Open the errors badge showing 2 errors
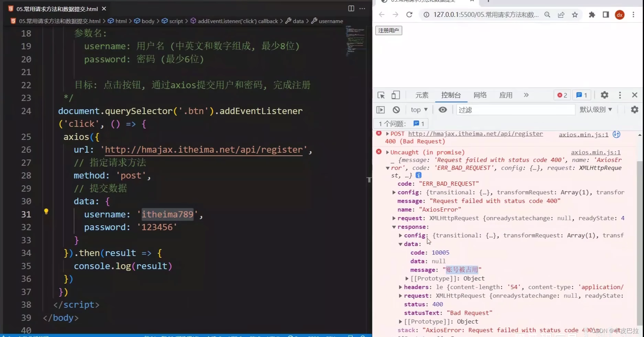This screenshot has height=337, width=644. (x=562, y=95)
